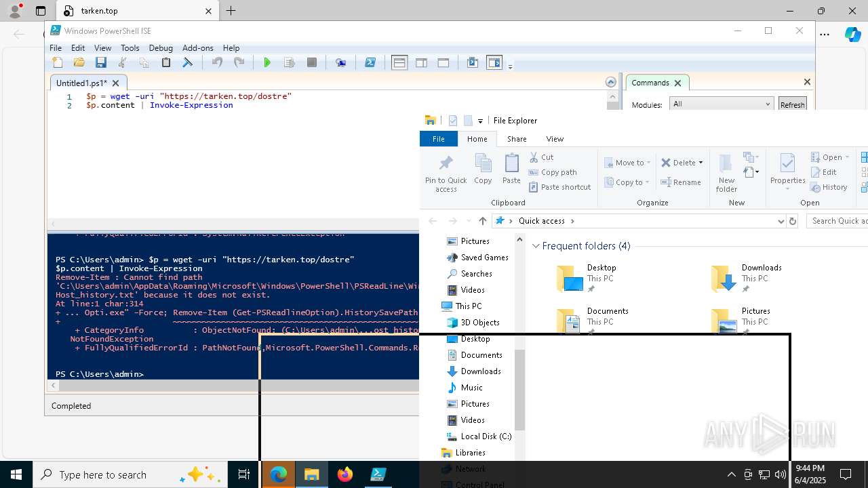This screenshot has height=488, width=868.
Task: Open the Move to dropdown
Action: (627, 163)
